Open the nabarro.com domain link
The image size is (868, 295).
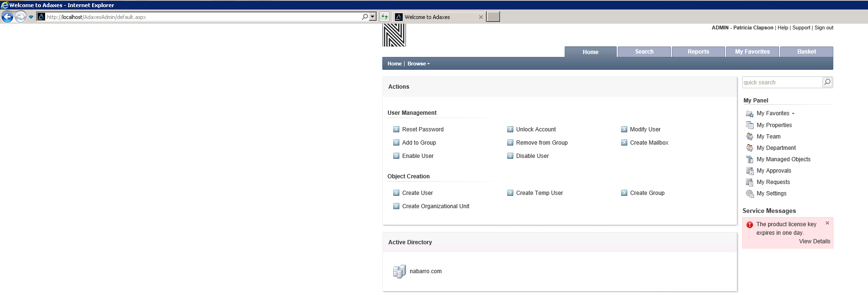(x=426, y=271)
